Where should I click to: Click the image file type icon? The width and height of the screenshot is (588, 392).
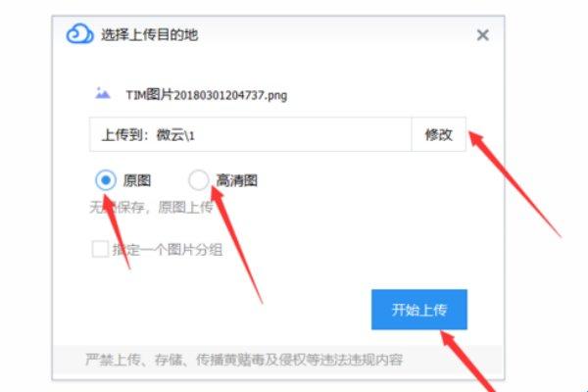coord(102,93)
